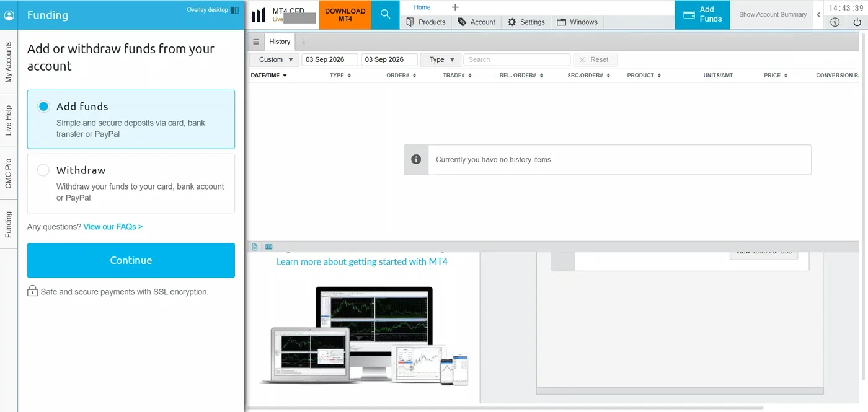Click the first 03 Sep 2026 date field

point(330,59)
